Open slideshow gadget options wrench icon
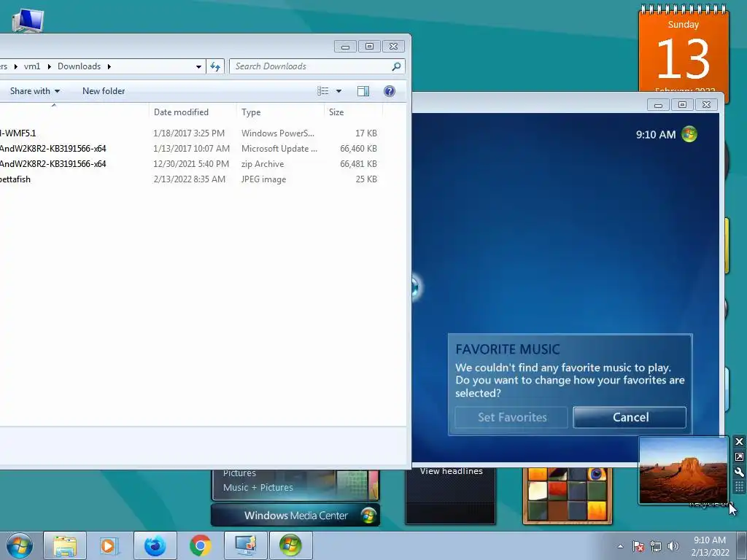 [x=739, y=472]
